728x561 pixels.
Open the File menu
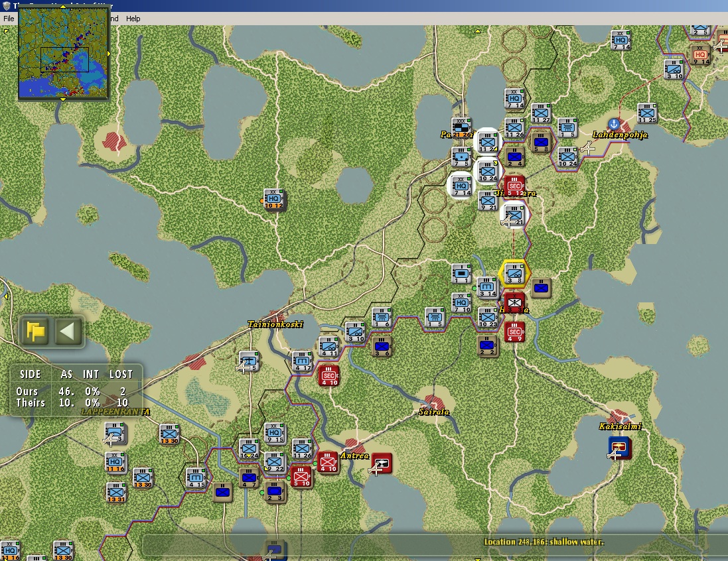tap(9, 19)
